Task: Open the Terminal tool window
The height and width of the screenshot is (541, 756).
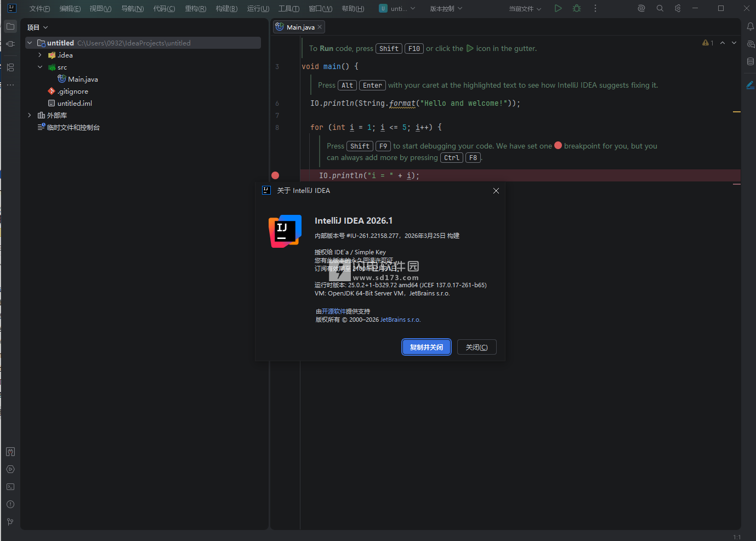Action: (10, 487)
